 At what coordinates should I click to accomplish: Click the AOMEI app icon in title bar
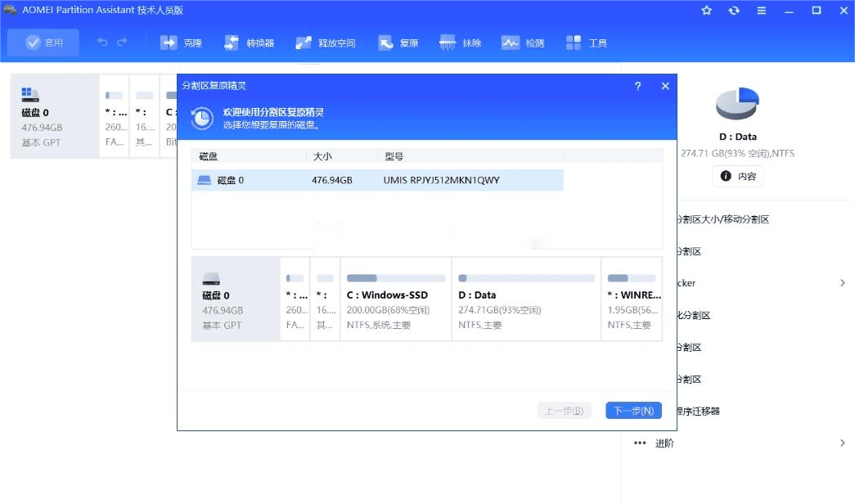click(x=11, y=11)
